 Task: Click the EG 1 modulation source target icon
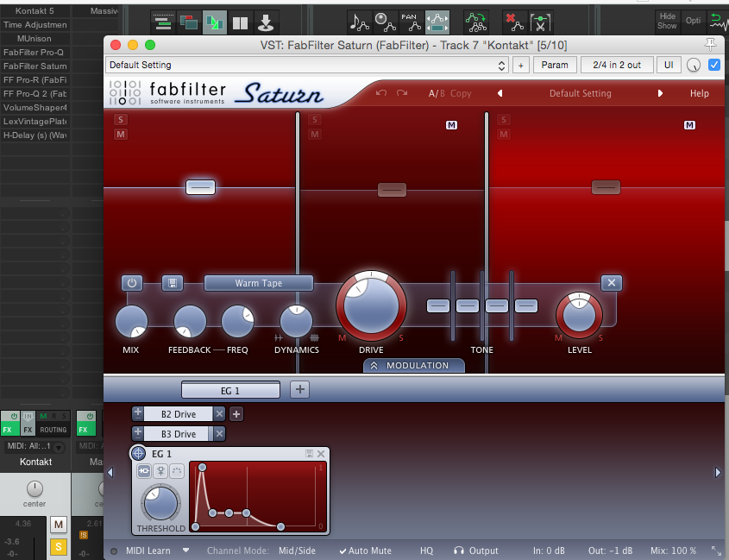click(138, 454)
